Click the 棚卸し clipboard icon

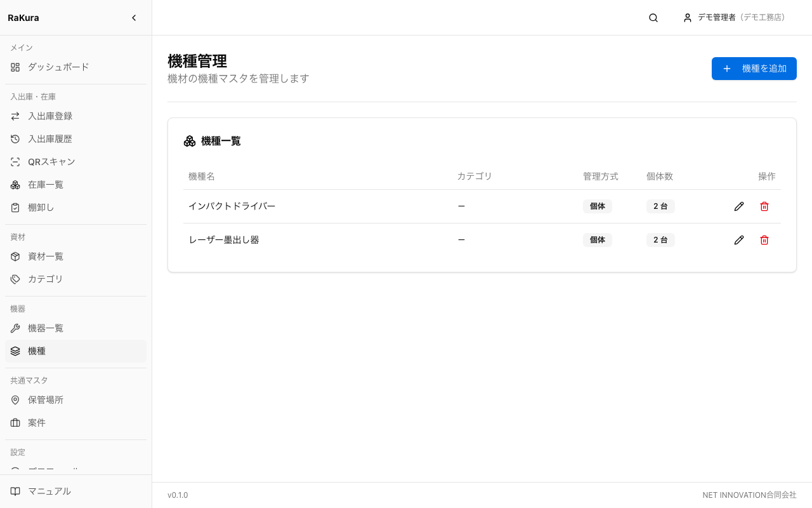tap(15, 208)
